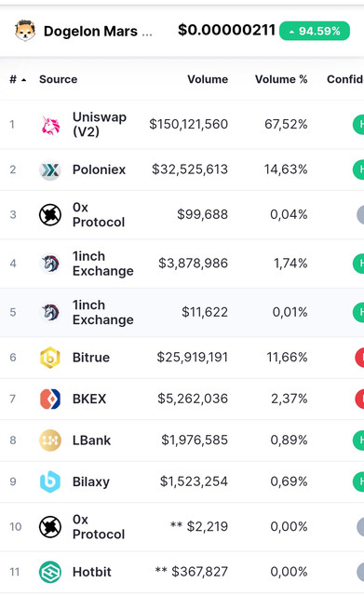Sort table by Source column
This screenshot has height=596, width=364.
[x=58, y=79]
